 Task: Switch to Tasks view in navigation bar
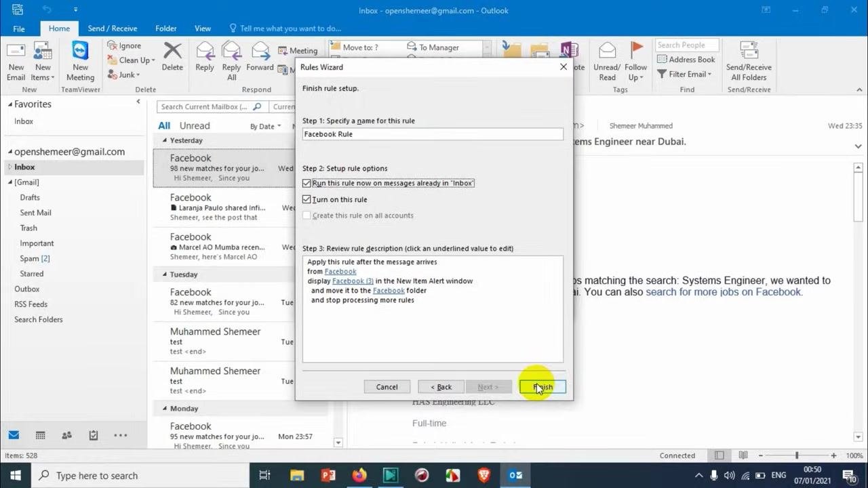[x=94, y=435]
